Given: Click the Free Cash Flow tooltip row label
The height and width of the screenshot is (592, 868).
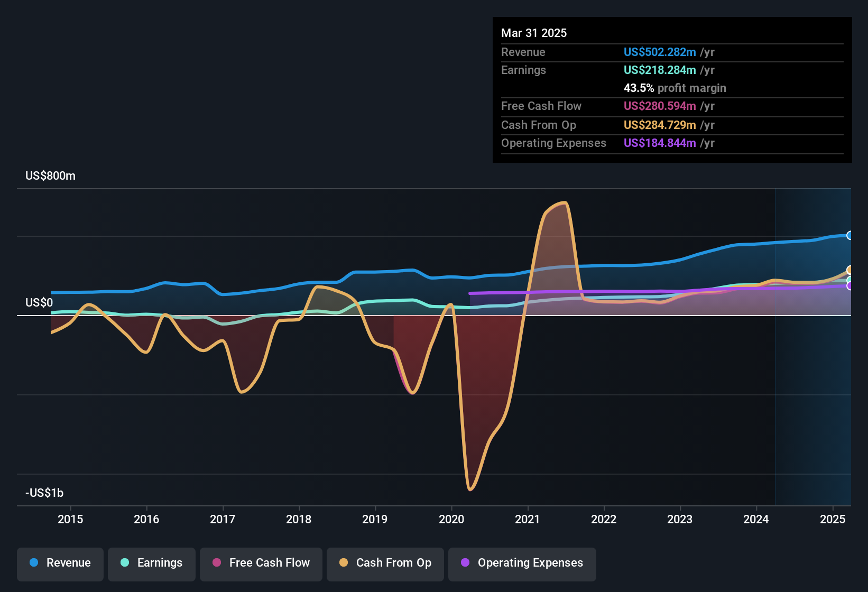Looking at the screenshot, I should pos(541,106).
